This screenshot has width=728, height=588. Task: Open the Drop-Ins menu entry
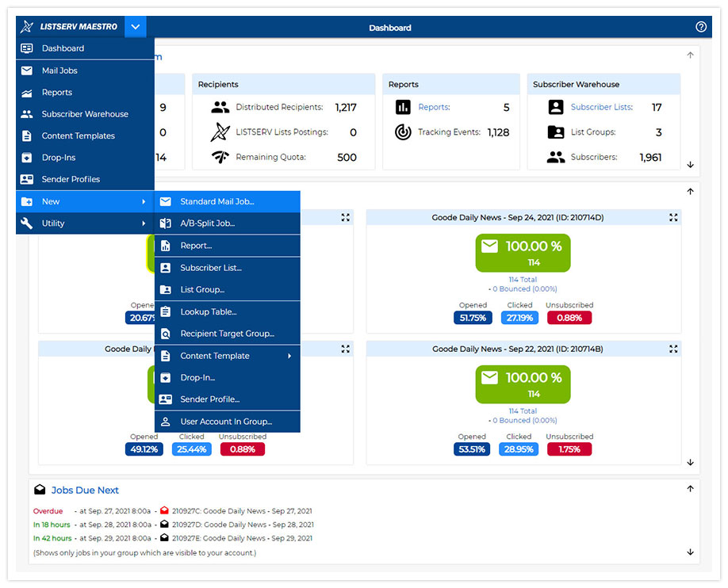pyautogui.click(x=85, y=158)
